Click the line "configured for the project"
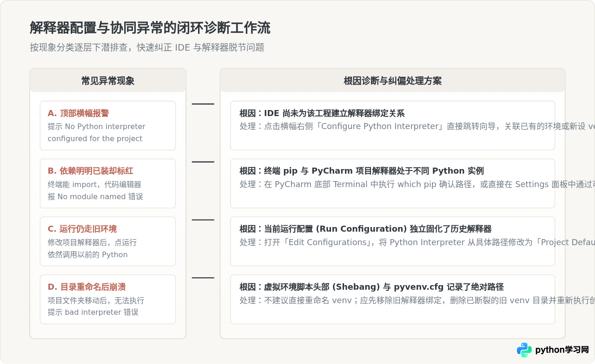The width and height of the screenshot is (595, 364). click(x=95, y=138)
